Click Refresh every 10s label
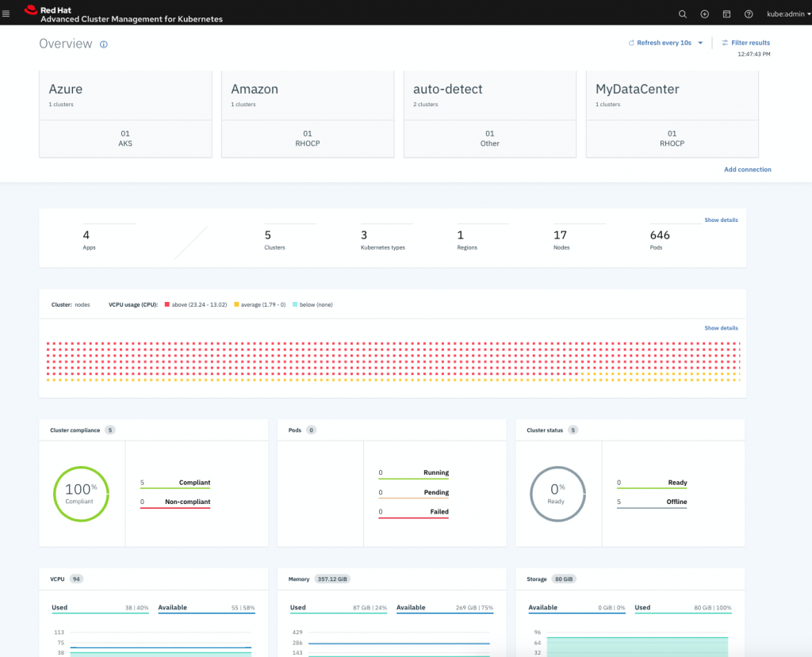 [x=664, y=43]
